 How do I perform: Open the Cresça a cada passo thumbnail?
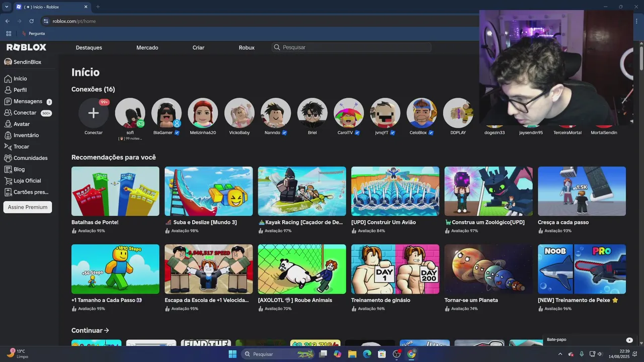[582, 191]
